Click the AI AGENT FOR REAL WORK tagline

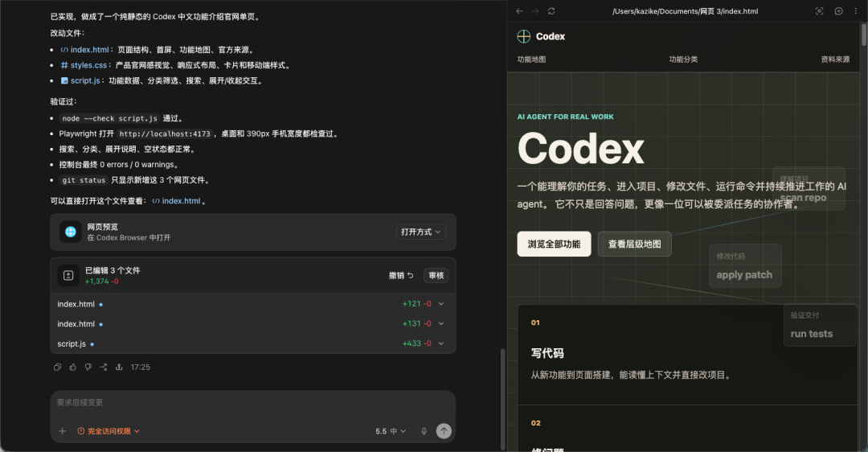tap(565, 117)
